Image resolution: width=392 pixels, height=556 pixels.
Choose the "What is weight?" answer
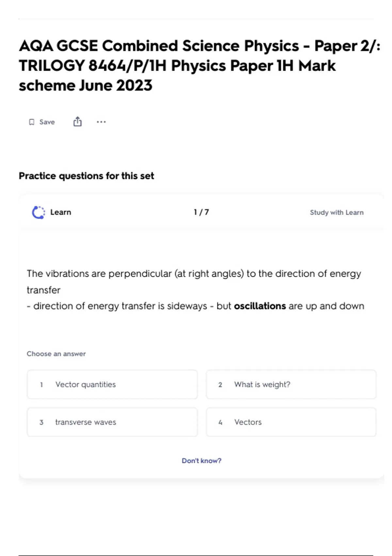(x=291, y=385)
